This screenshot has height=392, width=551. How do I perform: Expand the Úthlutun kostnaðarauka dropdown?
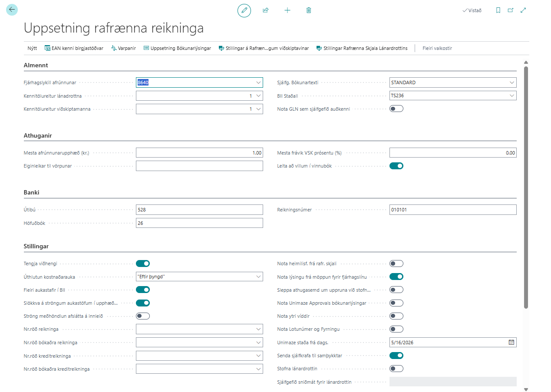point(258,277)
